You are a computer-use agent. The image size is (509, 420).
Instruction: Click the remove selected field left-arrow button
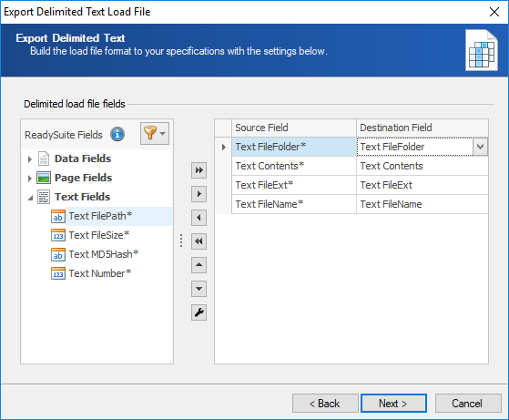(x=199, y=218)
